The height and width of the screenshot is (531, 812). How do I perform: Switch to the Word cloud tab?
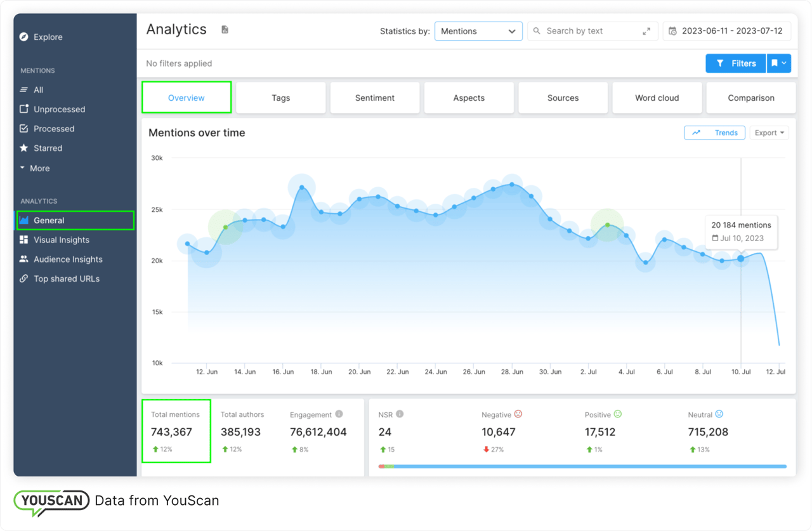click(x=657, y=98)
